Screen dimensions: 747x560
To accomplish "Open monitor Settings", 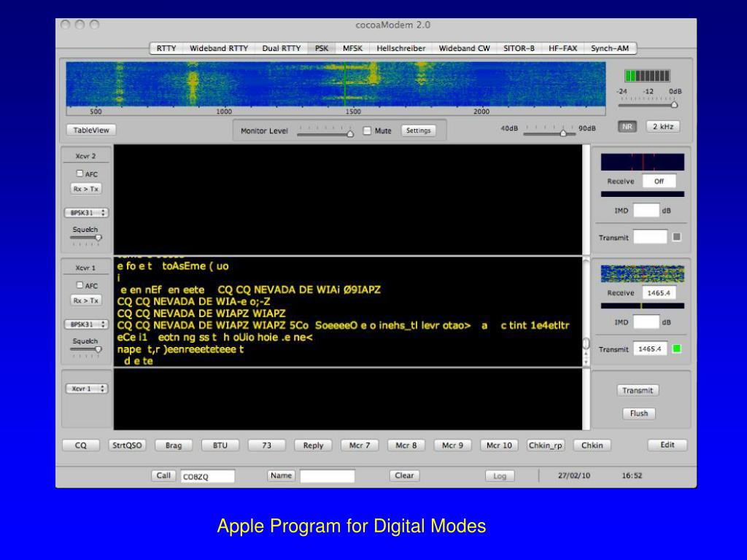I will coord(418,131).
